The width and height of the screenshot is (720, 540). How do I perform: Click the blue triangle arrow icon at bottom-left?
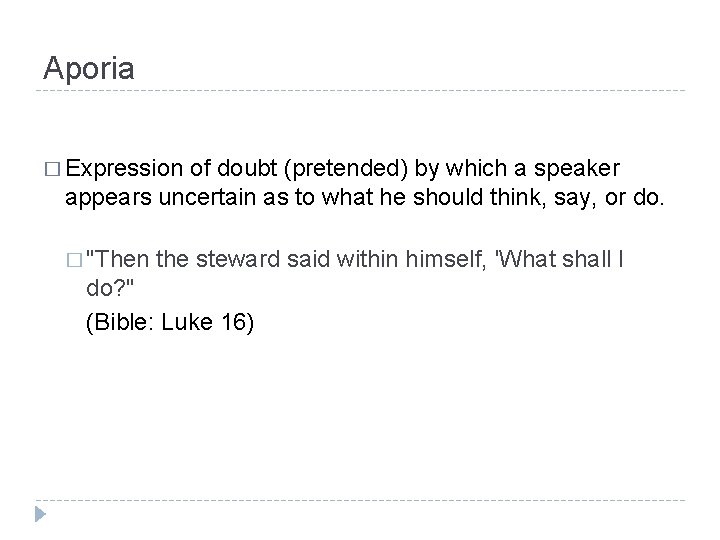[40, 513]
